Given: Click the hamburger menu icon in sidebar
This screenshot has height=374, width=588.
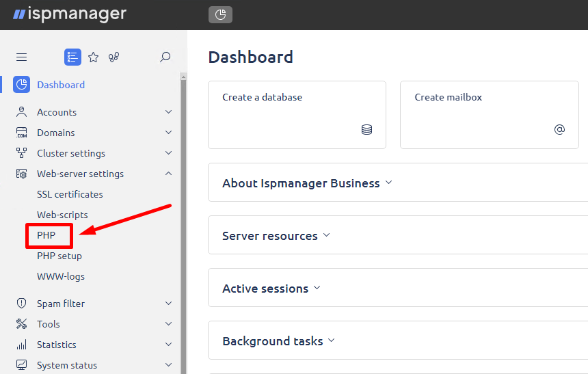Looking at the screenshot, I should (x=21, y=57).
